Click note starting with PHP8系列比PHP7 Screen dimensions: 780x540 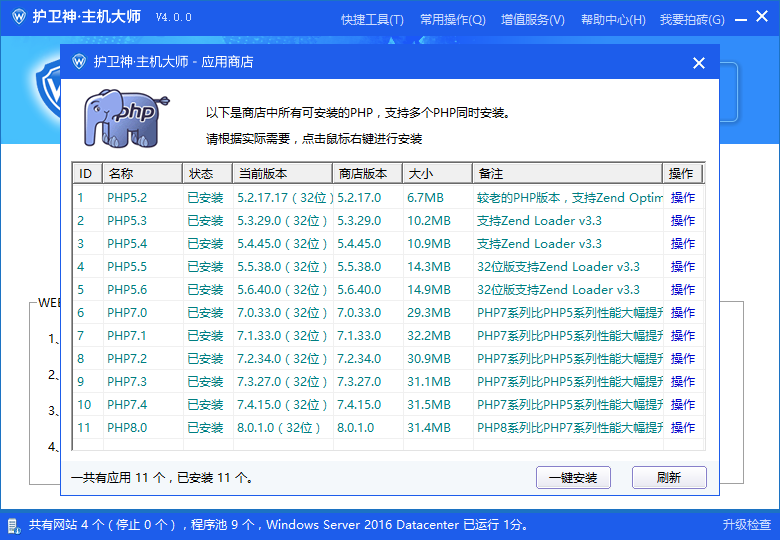tap(570, 427)
